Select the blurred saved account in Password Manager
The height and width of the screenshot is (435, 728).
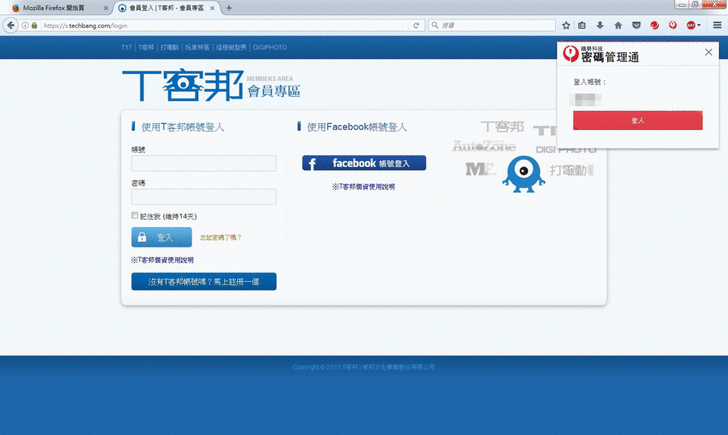(x=586, y=99)
